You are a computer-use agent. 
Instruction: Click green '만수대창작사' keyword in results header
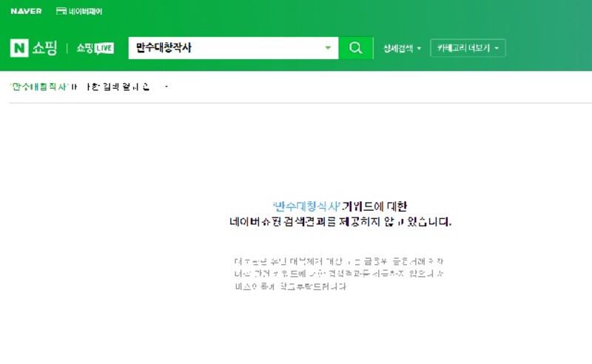pos(39,87)
